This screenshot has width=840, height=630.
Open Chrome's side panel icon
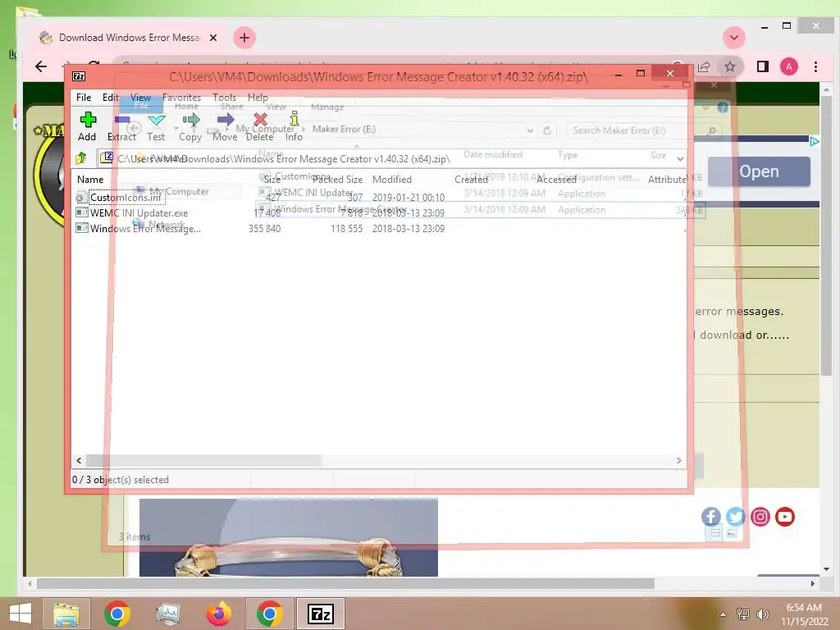762,66
